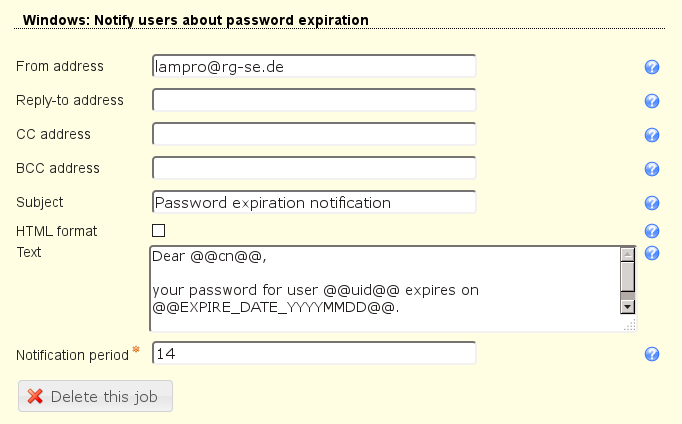The width and height of the screenshot is (682, 424).
Task: Click the Subject text field
Action: click(314, 202)
